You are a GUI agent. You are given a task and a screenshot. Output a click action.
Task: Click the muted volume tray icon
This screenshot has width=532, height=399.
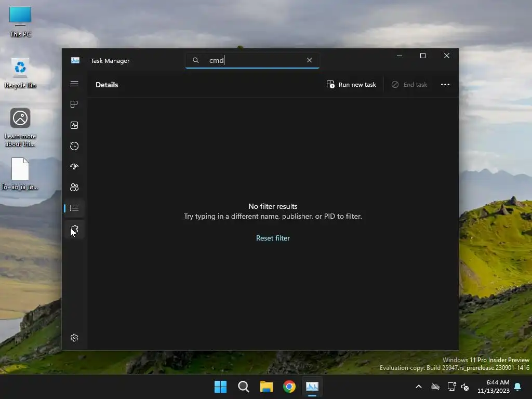pyautogui.click(x=465, y=387)
